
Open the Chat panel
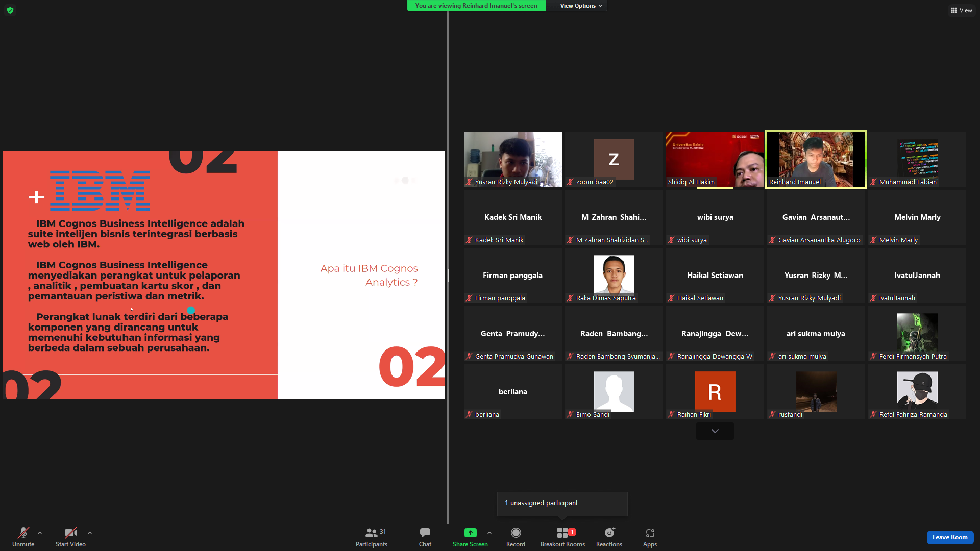(425, 537)
